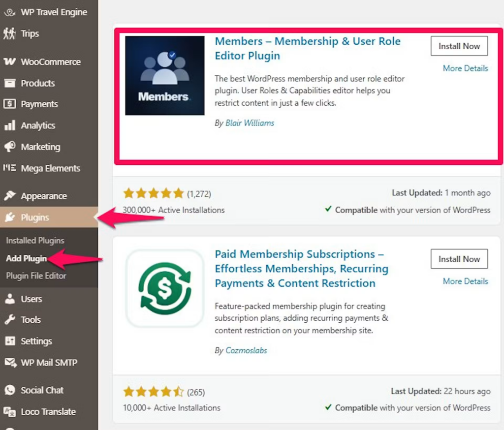The height and width of the screenshot is (430, 504).
Task: Visit author Cozmoslabs link
Action: 246,350
